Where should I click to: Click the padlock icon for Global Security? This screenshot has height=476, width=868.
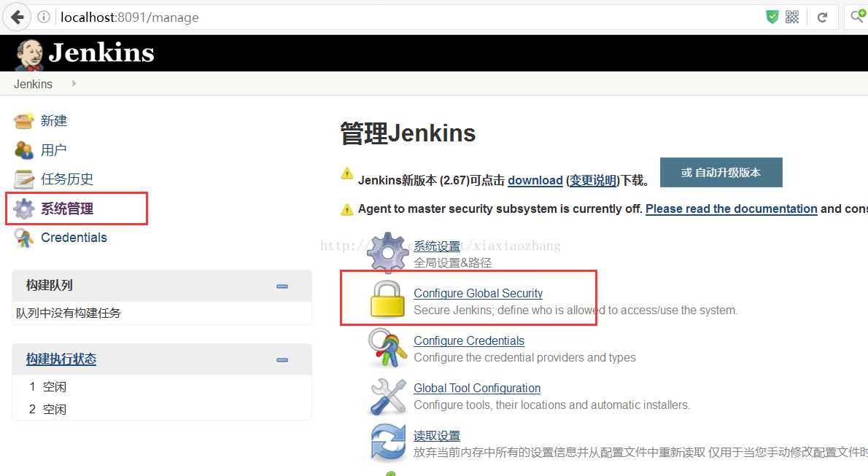[387, 300]
